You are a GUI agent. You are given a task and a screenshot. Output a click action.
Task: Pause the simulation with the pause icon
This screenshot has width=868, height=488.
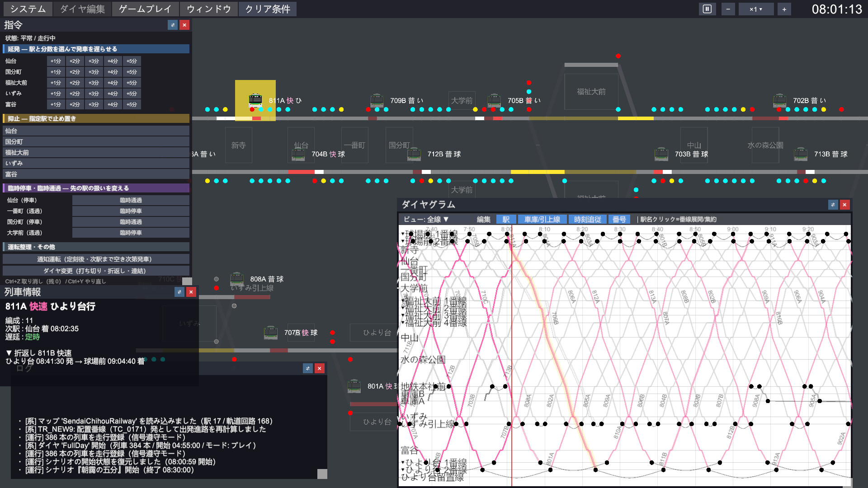click(x=707, y=9)
